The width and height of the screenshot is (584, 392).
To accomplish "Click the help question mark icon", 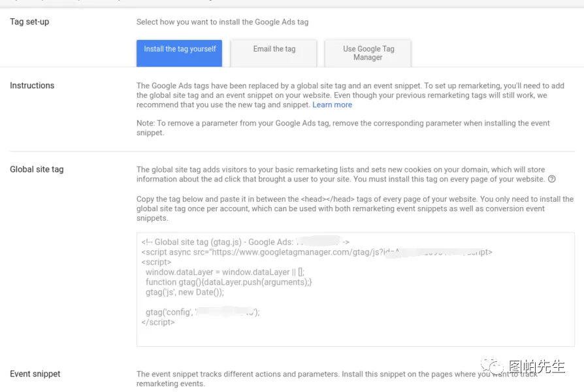I will coord(552,179).
